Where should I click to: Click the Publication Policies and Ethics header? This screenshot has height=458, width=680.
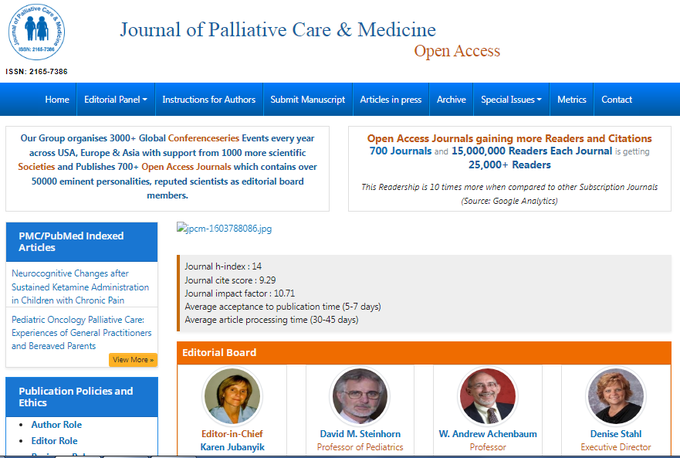coord(82,397)
